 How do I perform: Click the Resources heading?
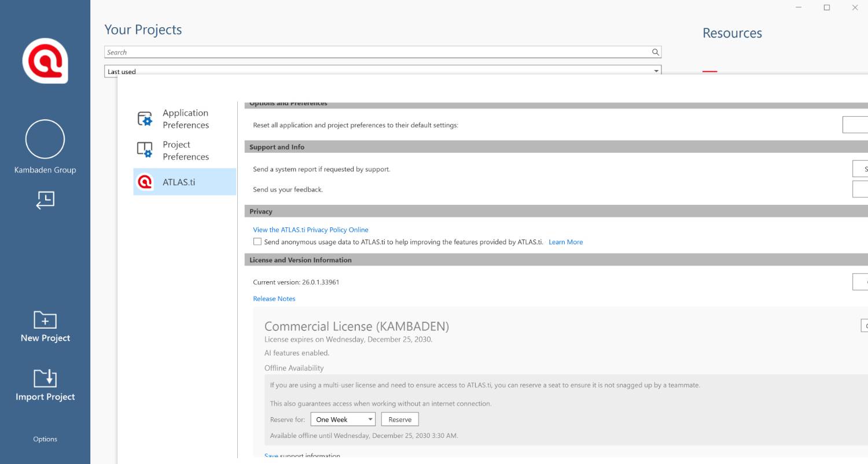(732, 34)
